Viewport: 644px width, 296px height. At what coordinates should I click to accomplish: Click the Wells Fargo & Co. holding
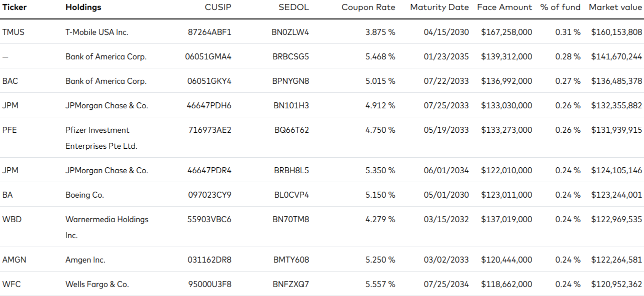[x=97, y=284]
